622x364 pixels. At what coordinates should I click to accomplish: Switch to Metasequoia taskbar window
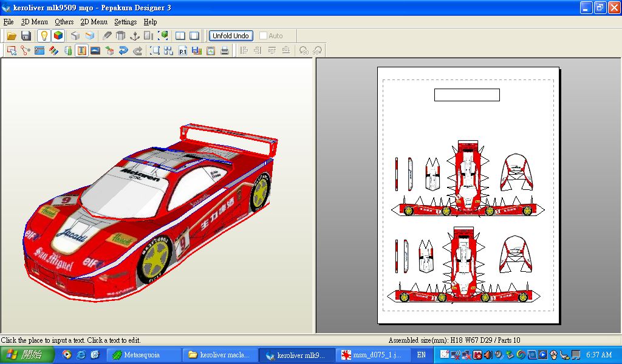pos(143,355)
